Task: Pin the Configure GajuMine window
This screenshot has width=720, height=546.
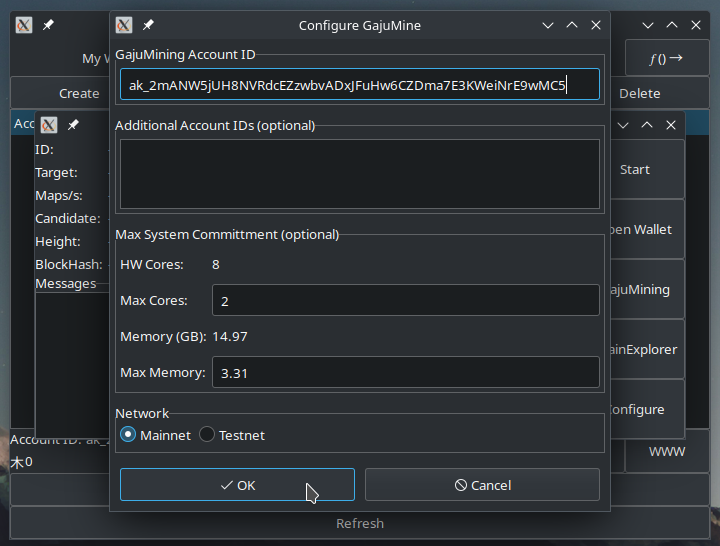Action: point(148,25)
